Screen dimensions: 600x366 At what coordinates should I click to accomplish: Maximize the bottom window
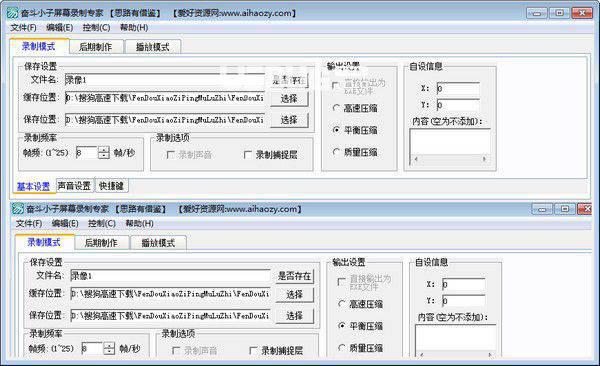[x=565, y=209]
